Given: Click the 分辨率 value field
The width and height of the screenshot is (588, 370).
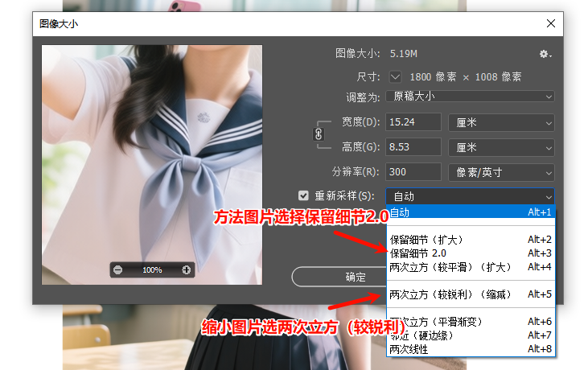Looking at the screenshot, I should point(413,172).
